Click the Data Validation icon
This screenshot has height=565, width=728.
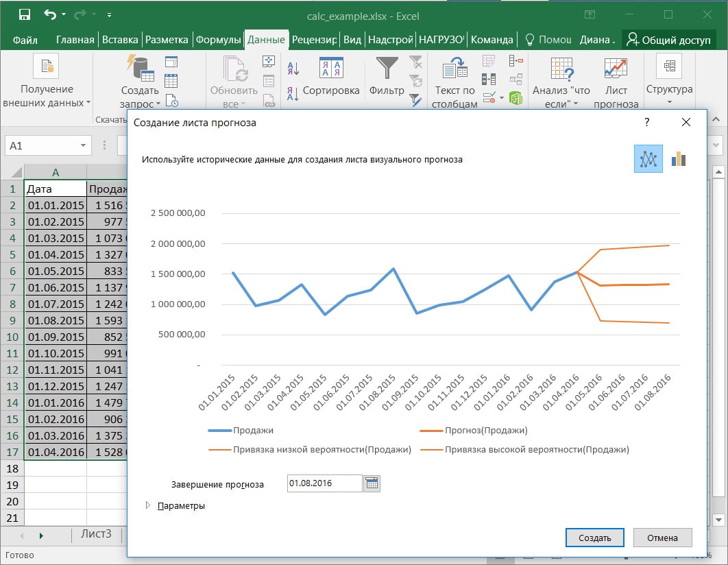pyautogui.click(x=489, y=98)
